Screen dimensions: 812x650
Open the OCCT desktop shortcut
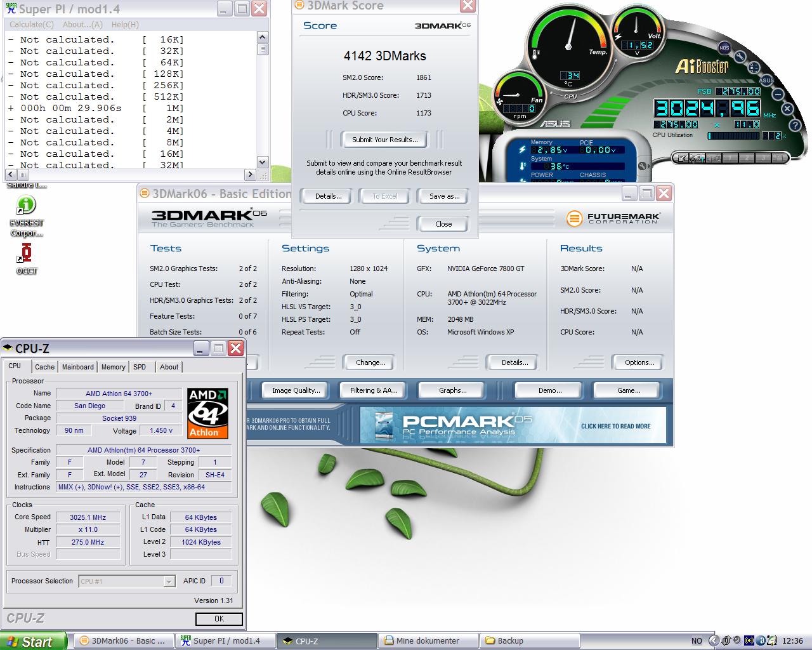26,254
